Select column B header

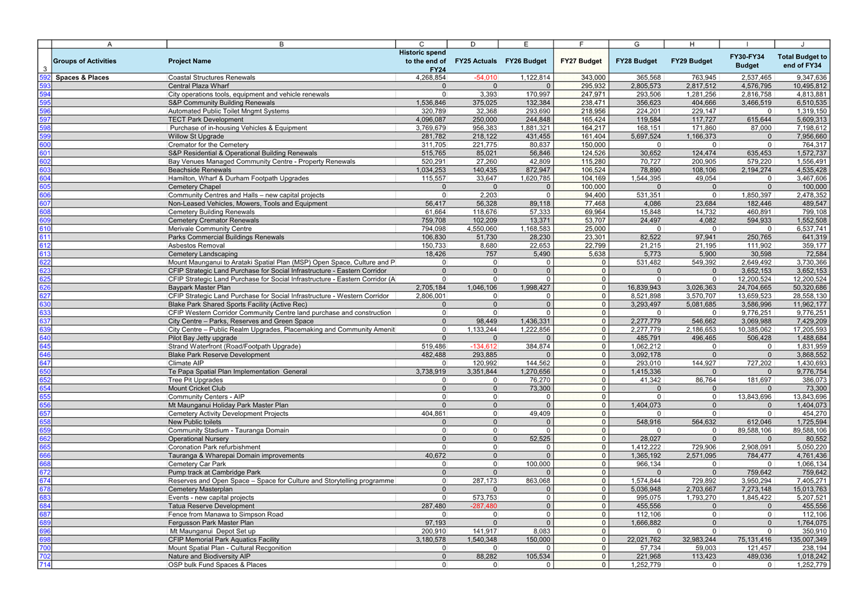click(281, 44)
